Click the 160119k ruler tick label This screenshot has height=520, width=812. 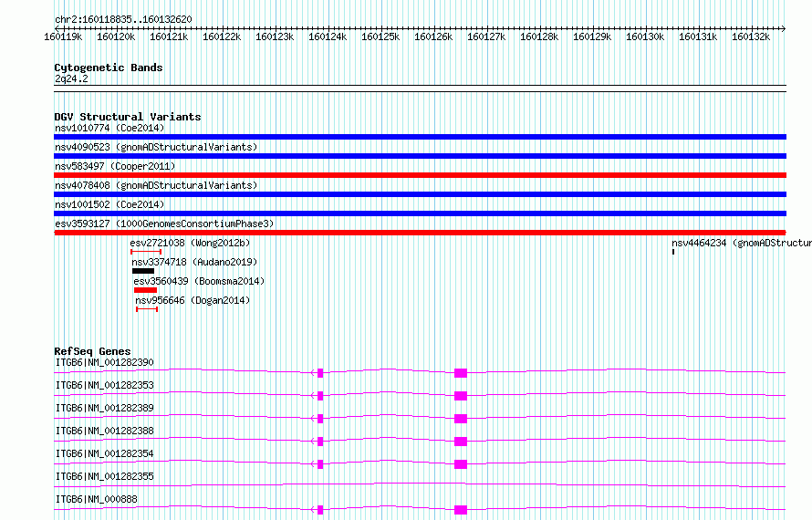tap(63, 36)
